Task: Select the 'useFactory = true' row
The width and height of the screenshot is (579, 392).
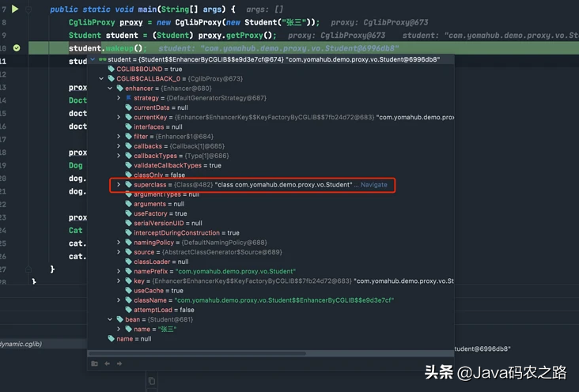Action: [x=271, y=213]
